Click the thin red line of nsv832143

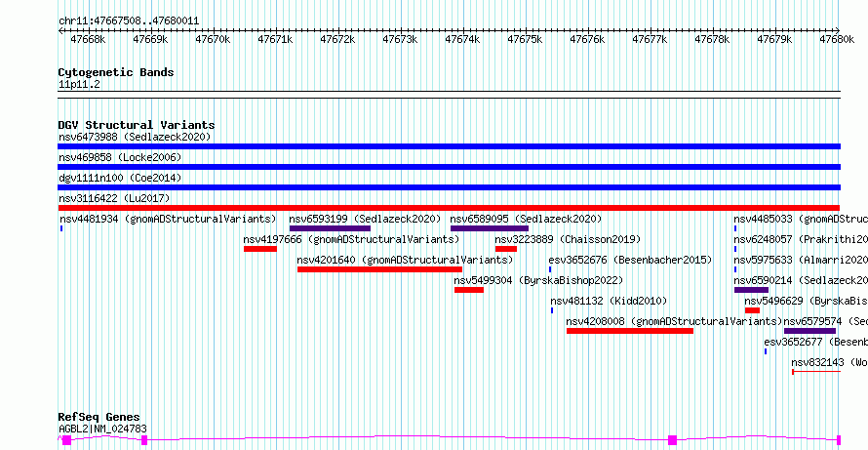point(816,371)
